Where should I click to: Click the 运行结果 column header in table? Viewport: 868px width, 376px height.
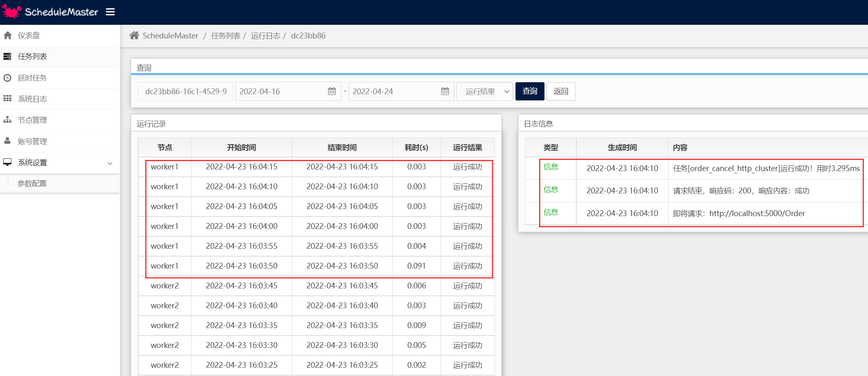click(468, 148)
